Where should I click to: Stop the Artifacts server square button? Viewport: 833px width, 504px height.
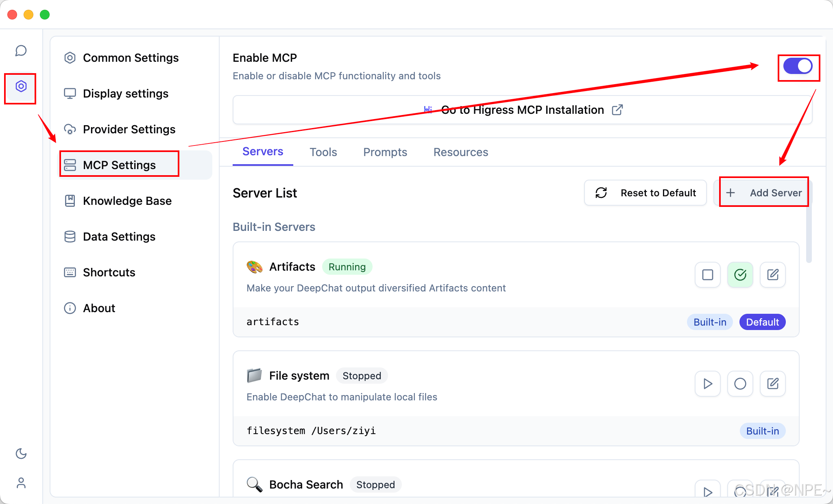(x=707, y=275)
